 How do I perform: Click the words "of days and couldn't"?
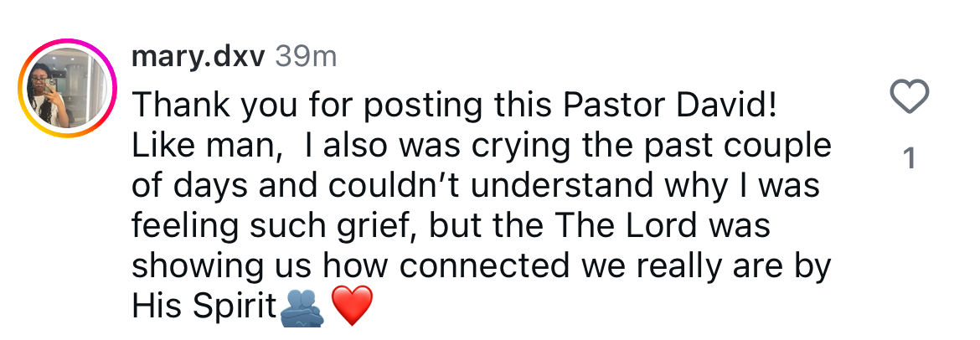click(293, 186)
